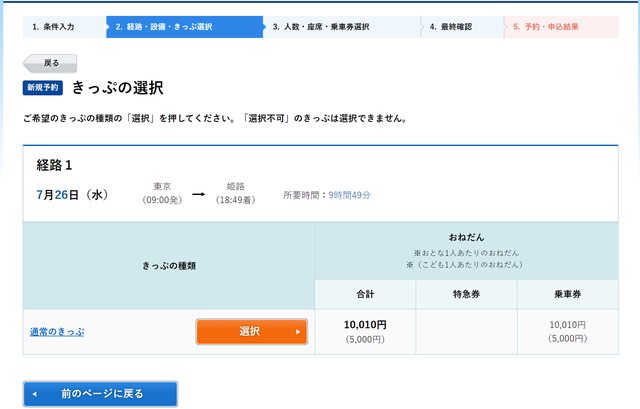The width and height of the screenshot is (640, 409).
Task: Go to step 1 条件入力
Action: pyautogui.click(x=61, y=27)
